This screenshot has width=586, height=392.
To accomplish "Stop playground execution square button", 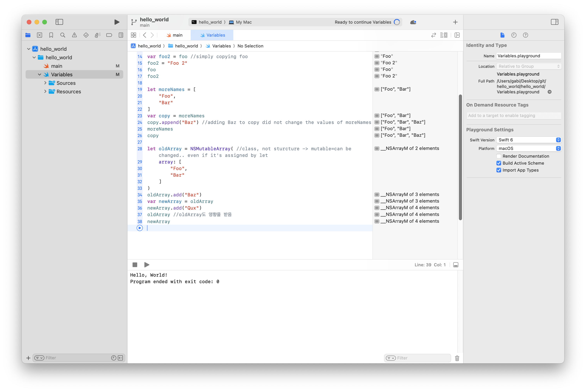I will tap(135, 265).
